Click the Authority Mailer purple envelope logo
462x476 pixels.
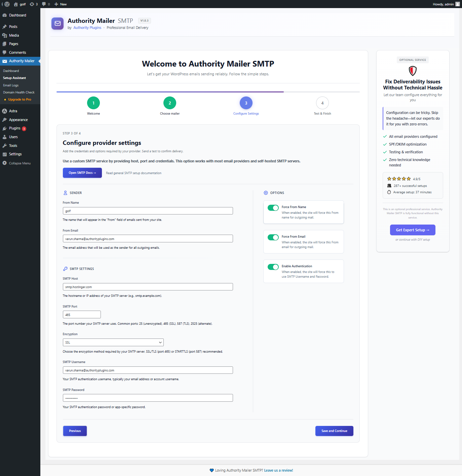point(57,24)
